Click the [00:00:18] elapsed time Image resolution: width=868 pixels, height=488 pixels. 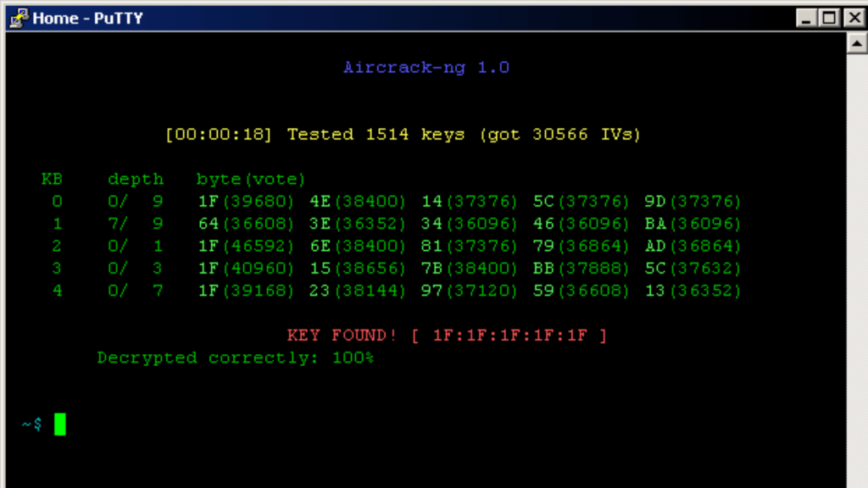[219, 135]
